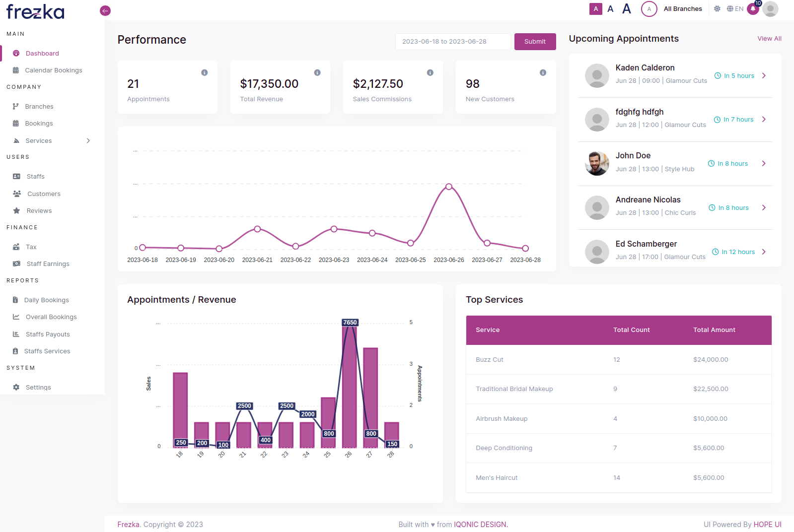Click the Staff Earnings money icon
The image size is (794, 532).
(x=16, y=264)
